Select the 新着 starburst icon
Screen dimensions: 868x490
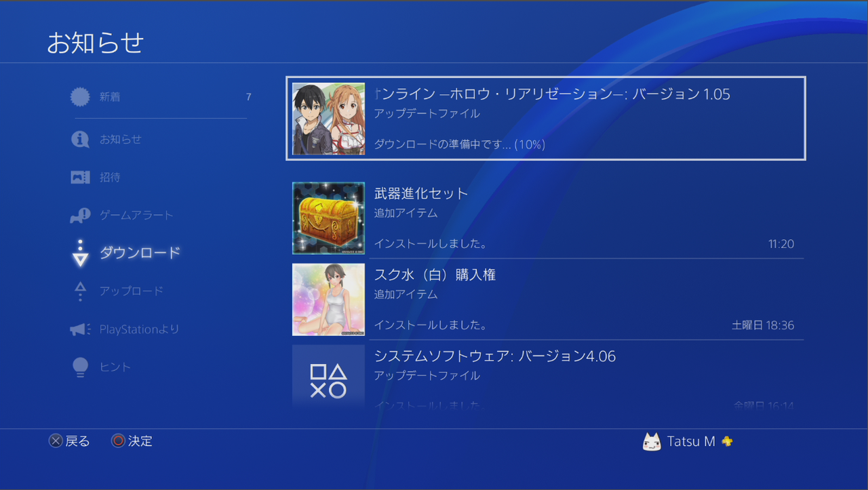pyautogui.click(x=80, y=97)
